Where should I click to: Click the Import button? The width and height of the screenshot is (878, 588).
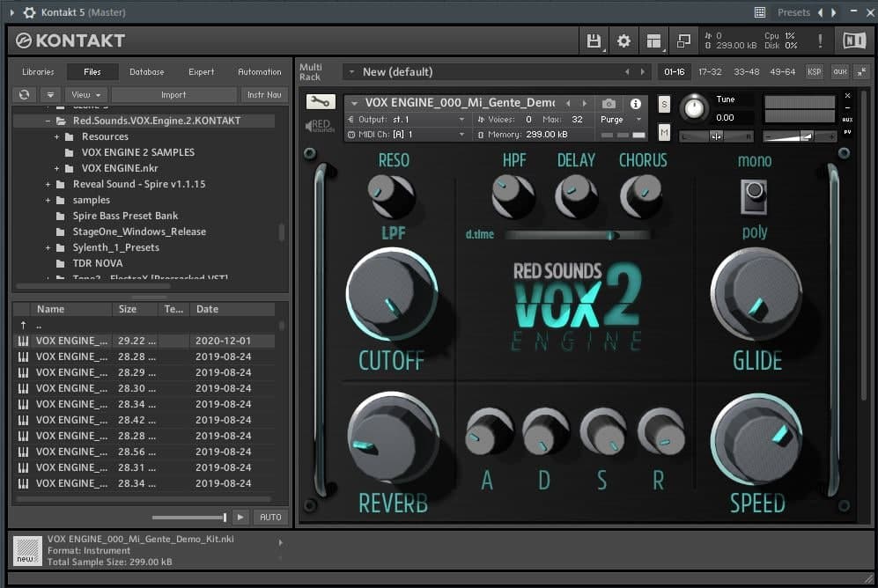point(173,94)
